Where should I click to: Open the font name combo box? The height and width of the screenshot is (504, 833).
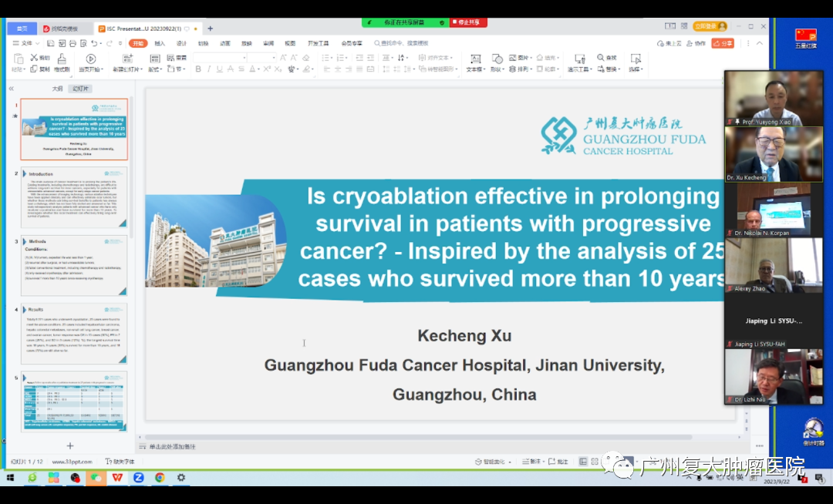pos(218,58)
